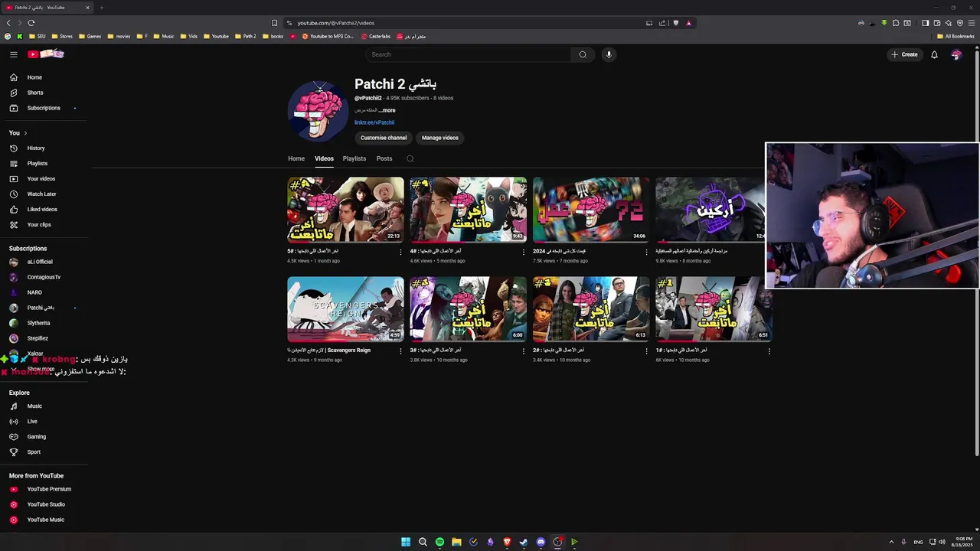This screenshot has width=980, height=551.
Task: Open options menu for 6:13 video
Action: [x=646, y=351]
